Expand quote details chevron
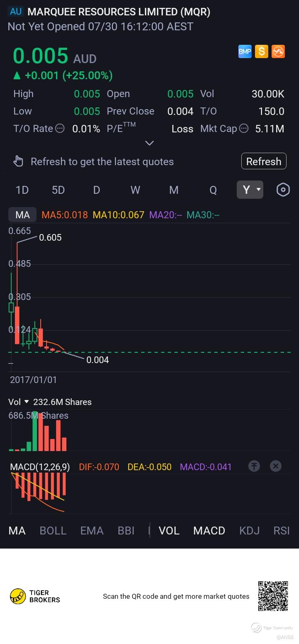The height and width of the screenshot is (644, 299). pyautogui.click(x=149, y=143)
